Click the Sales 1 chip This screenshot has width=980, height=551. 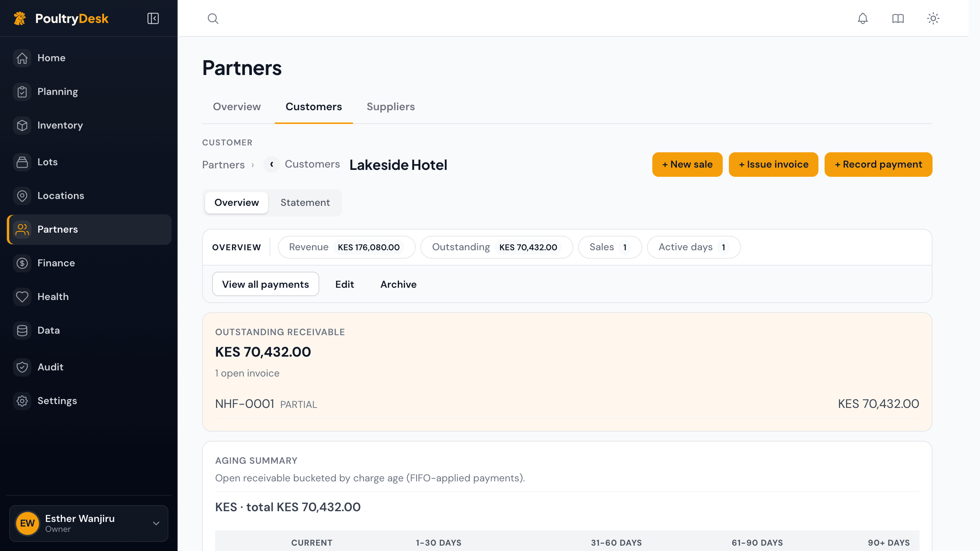[x=610, y=247]
